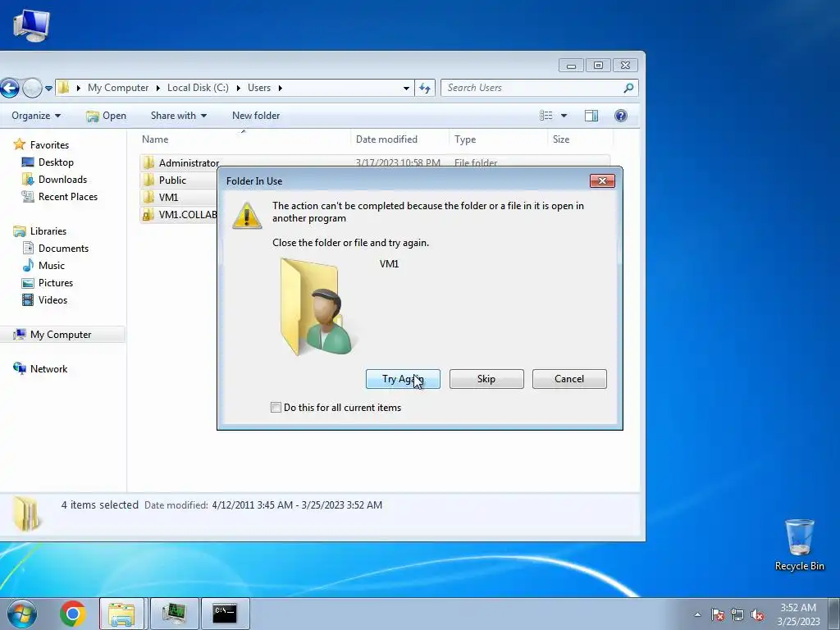Screen dimensions: 840x630
Task: Click the change view icon
Action: (546, 116)
